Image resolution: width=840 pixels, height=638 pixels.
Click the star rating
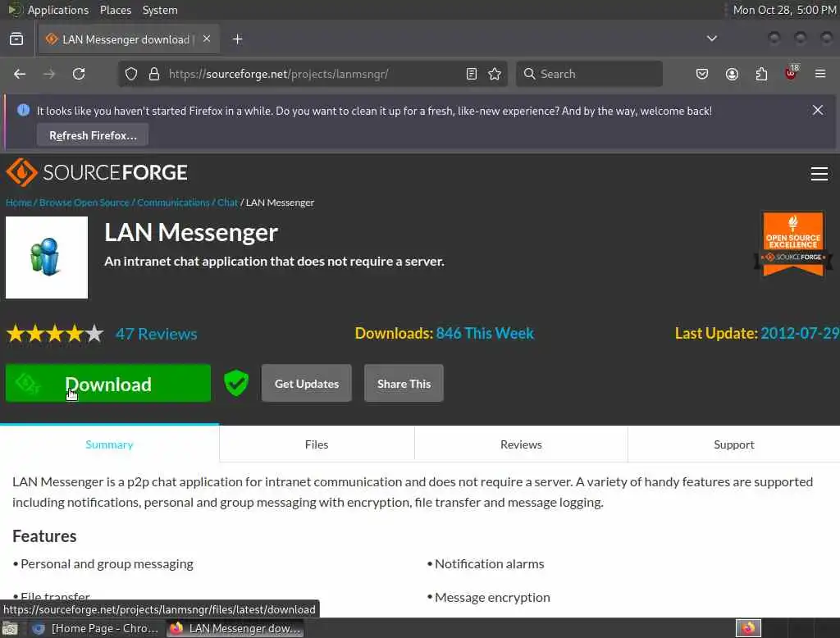55,334
